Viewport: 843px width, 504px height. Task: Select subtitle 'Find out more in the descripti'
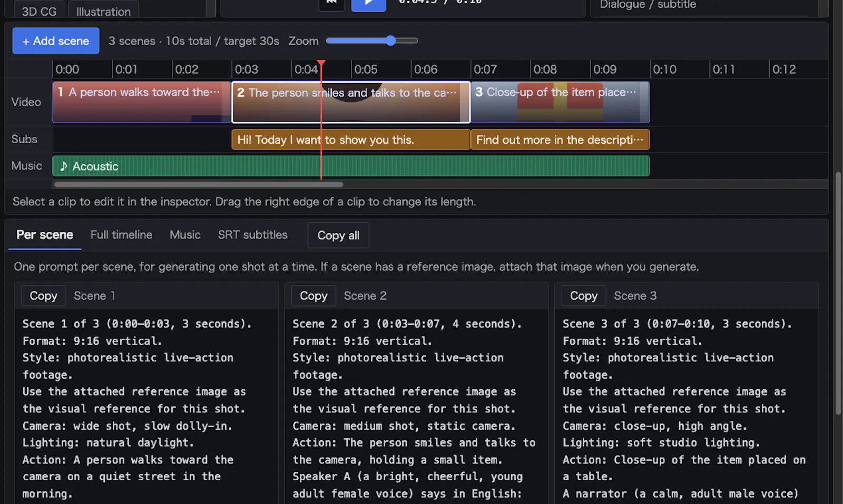click(x=560, y=140)
